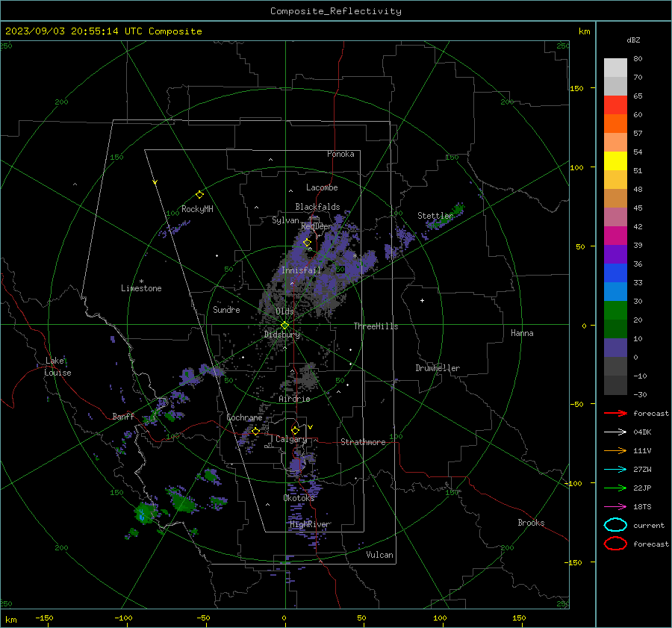Click the yellow diamond marker near RockyMH
The width and height of the screenshot is (672, 628).
pos(199,195)
